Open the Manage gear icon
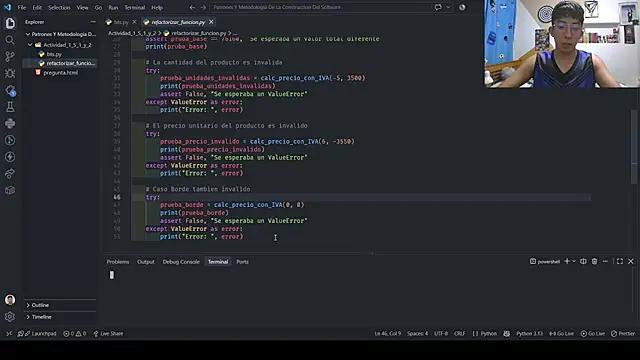640x360 pixels. coord(10,316)
